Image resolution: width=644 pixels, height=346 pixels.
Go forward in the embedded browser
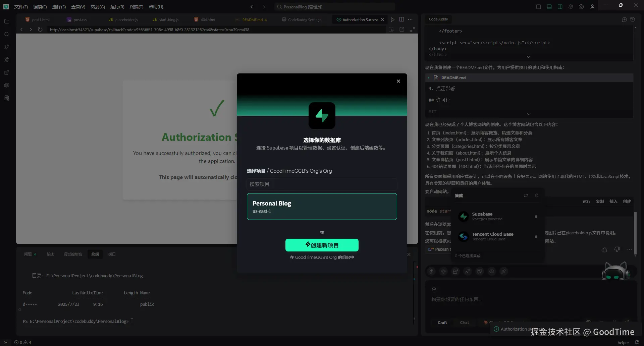point(31,30)
